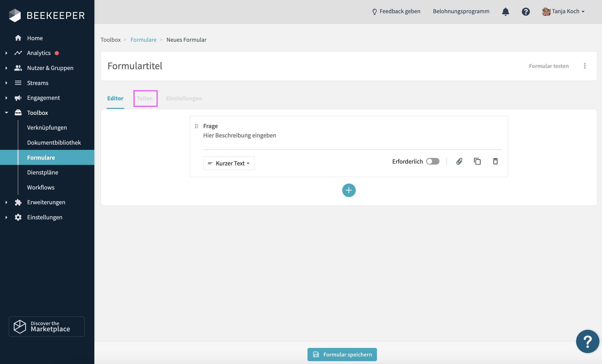This screenshot has height=364, width=602.
Task: Open the three-dot form options menu
Action: point(585,66)
